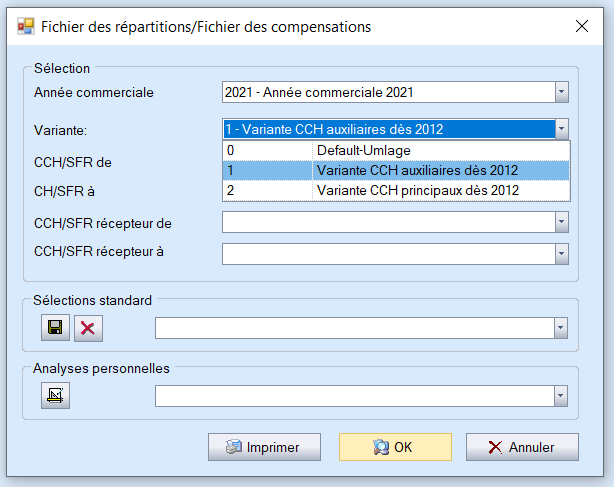The height and width of the screenshot is (487, 614).
Task: Expand the Analyses personnelles dropdown
Action: point(561,397)
